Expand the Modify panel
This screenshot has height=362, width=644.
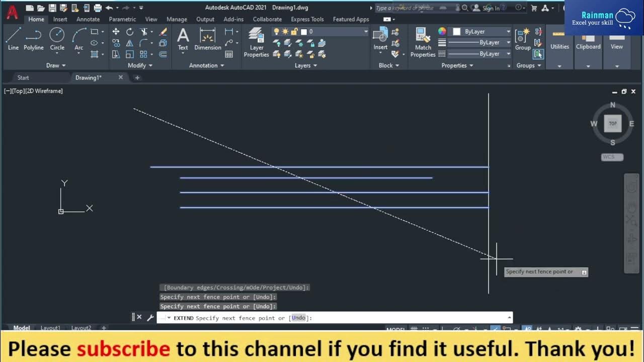click(140, 65)
